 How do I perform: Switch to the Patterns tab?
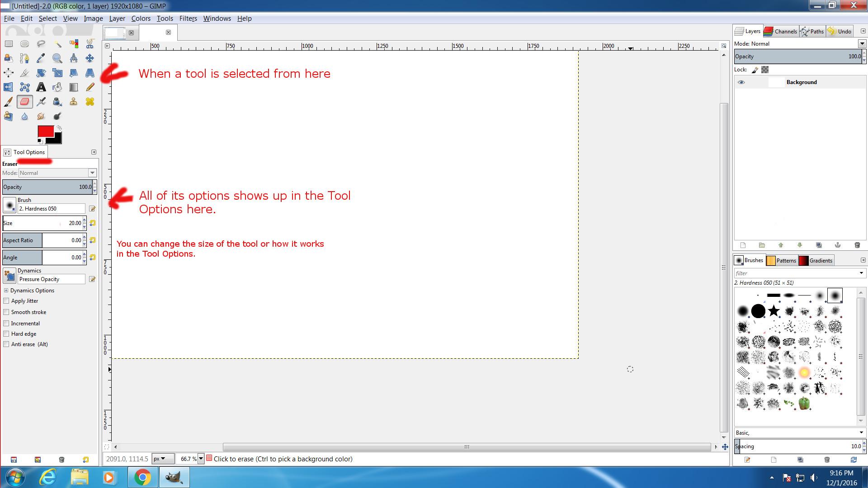(x=781, y=261)
